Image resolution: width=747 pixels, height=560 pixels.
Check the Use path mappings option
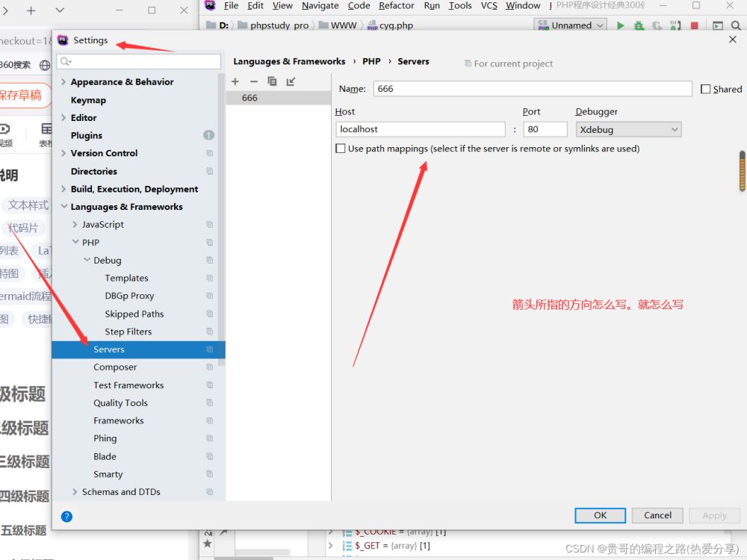341,149
